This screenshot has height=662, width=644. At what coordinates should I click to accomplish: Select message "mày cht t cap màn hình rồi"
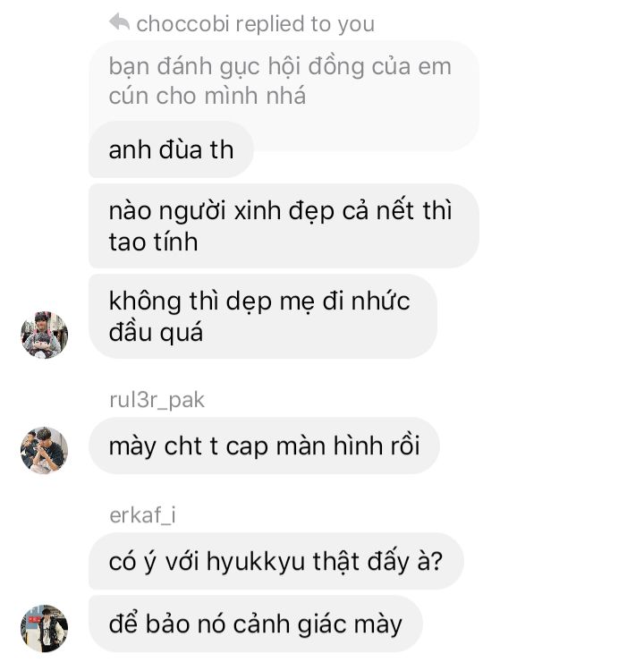click(264, 446)
